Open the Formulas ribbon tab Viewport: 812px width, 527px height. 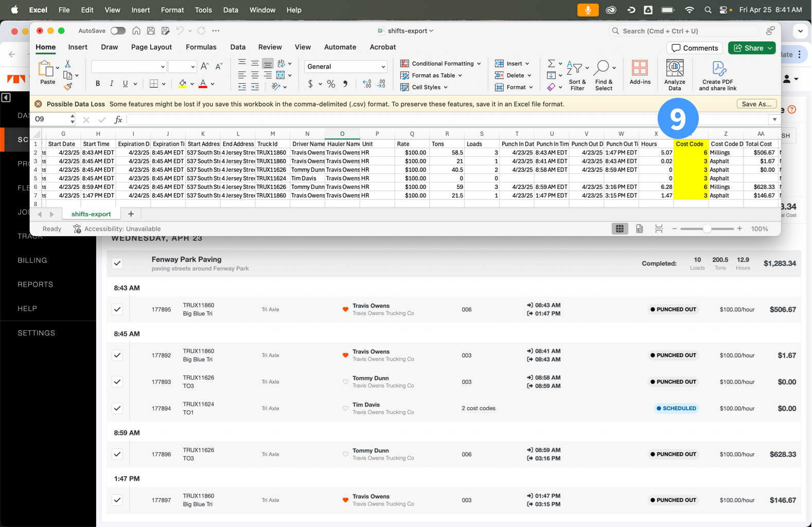pyautogui.click(x=201, y=47)
